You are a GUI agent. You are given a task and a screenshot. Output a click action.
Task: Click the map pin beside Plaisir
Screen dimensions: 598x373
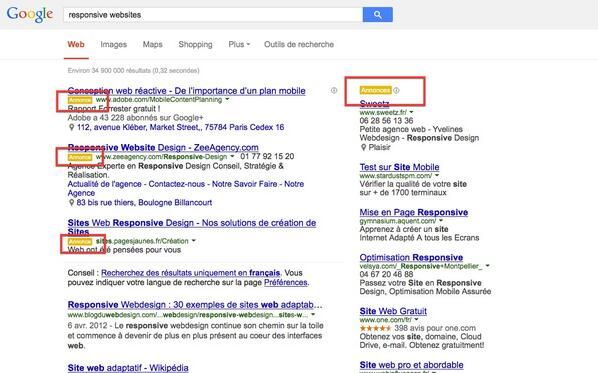click(x=363, y=147)
